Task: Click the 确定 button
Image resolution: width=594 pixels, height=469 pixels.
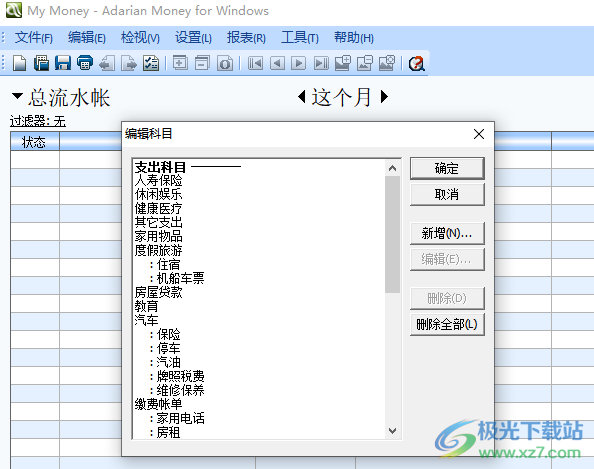Action: [x=447, y=168]
